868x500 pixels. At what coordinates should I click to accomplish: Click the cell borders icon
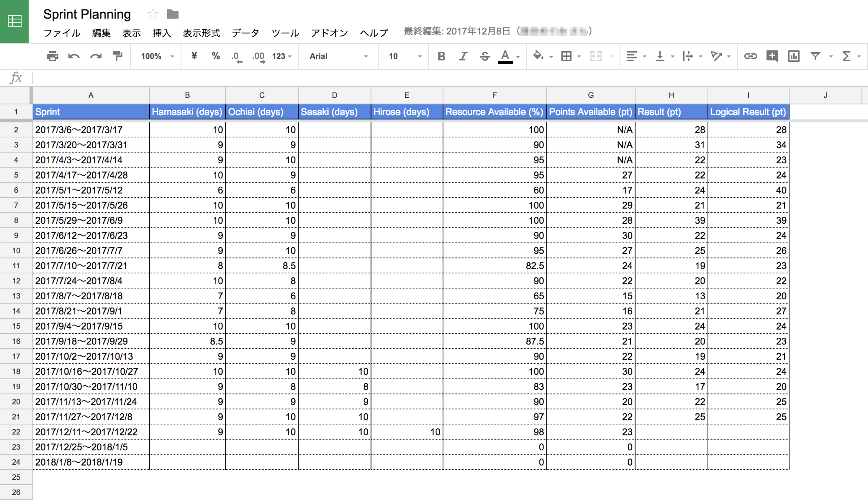pos(566,56)
